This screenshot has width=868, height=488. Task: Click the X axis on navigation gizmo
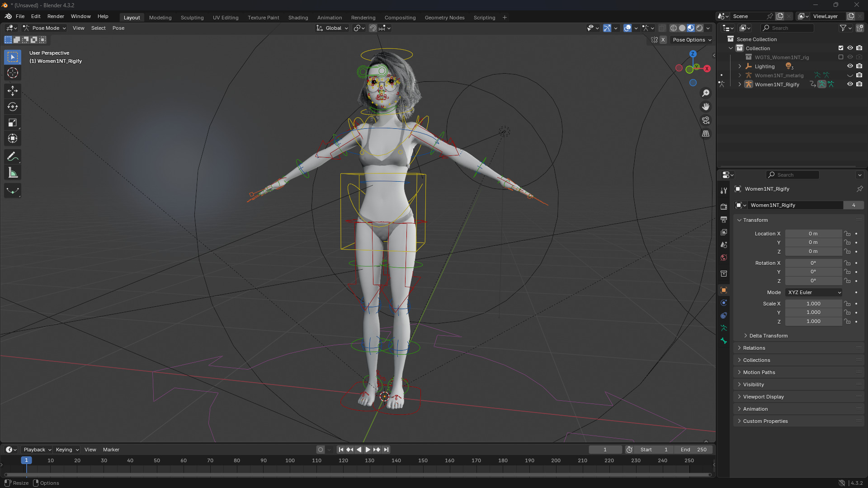(707, 69)
